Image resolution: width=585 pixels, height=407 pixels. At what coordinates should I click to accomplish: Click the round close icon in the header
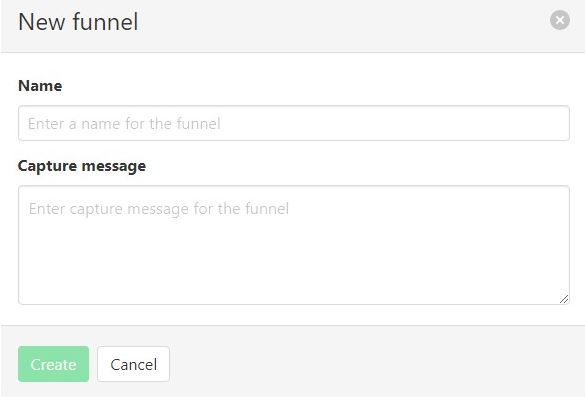click(x=560, y=20)
